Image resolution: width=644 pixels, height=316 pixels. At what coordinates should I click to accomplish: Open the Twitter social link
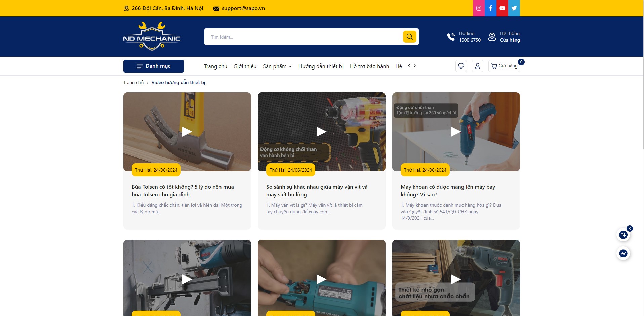[514, 8]
